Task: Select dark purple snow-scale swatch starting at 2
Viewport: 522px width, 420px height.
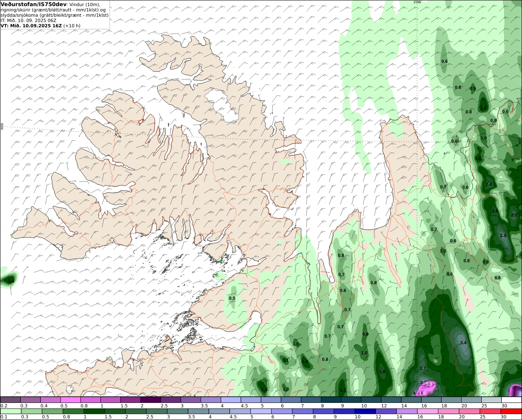Action: tap(150, 400)
